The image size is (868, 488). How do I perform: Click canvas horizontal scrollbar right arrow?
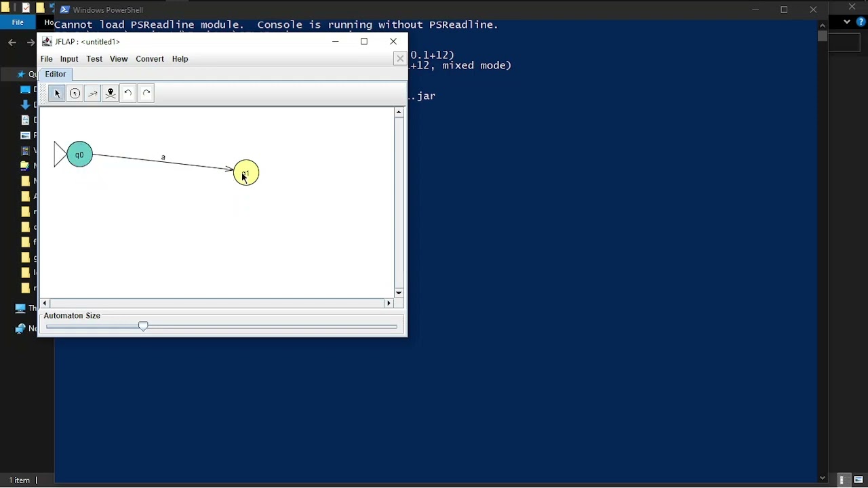pos(389,303)
